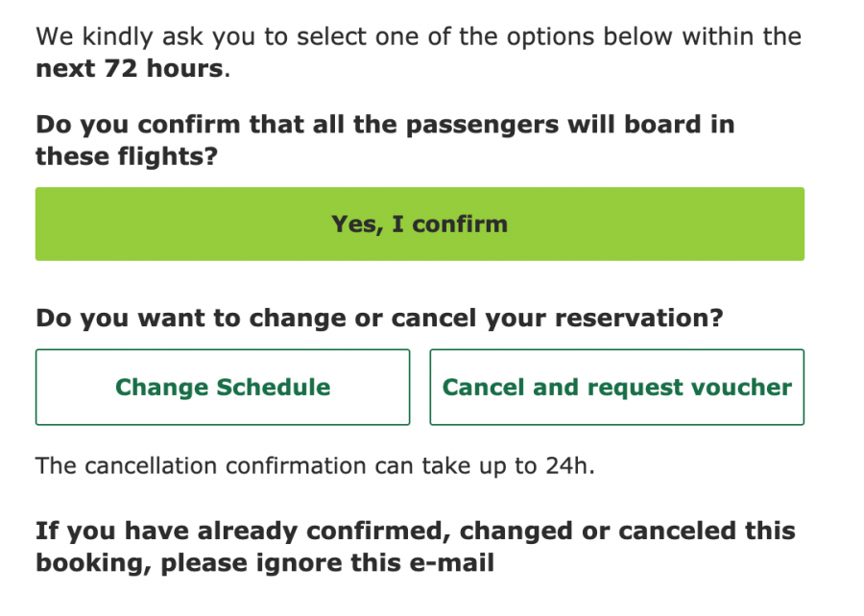Click the 'change or cancel your reservation' question
This screenshot has height=616, width=864.
(x=378, y=318)
